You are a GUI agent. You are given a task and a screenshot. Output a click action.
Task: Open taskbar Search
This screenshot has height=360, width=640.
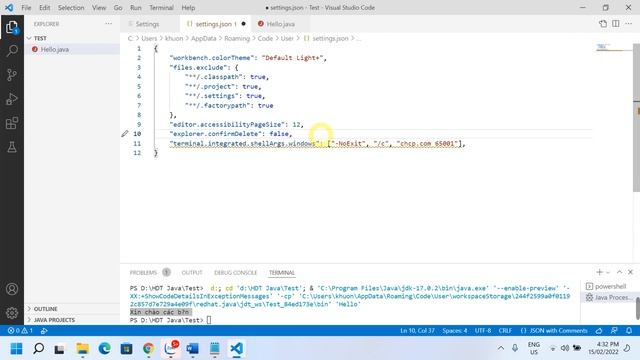point(39,349)
